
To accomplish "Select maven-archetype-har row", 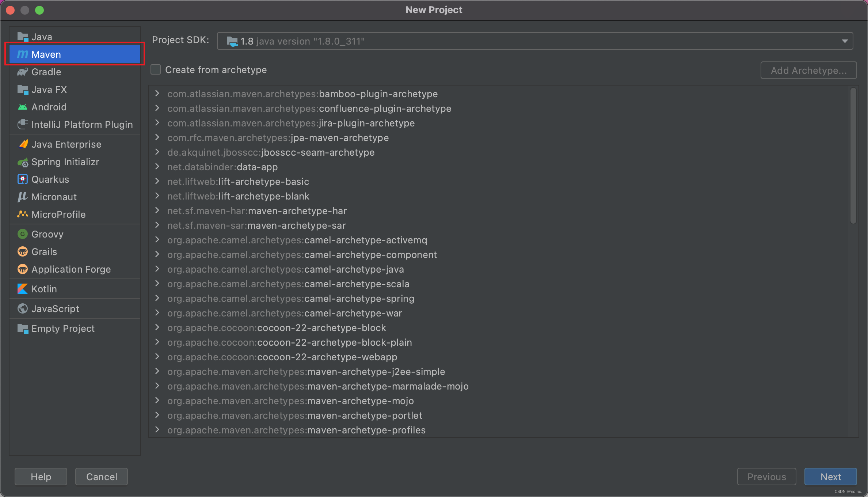I will (x=499, y=211).
